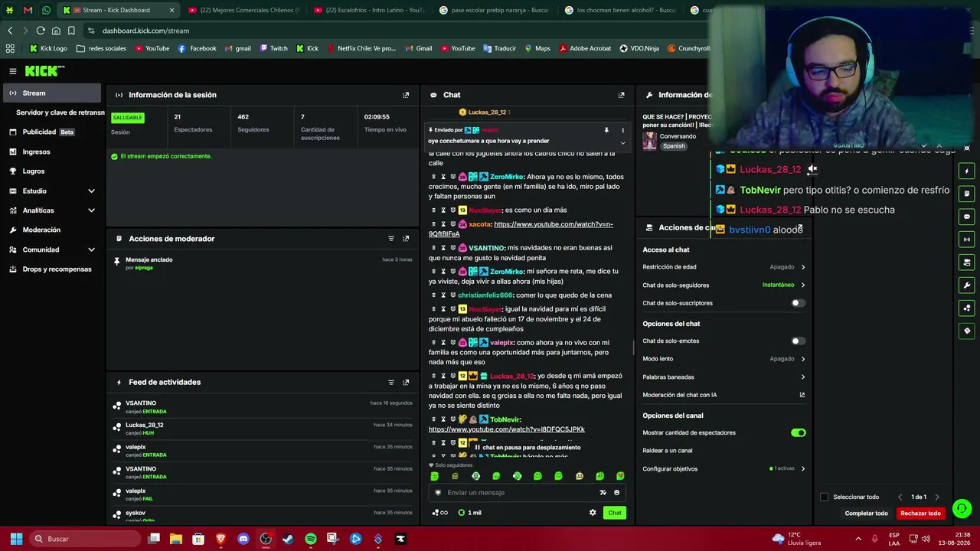Viewport: 980px width, 551px height.
Task: Resume chat via 'chat en pausa para desplazamiento'
Action: (528, 448)
